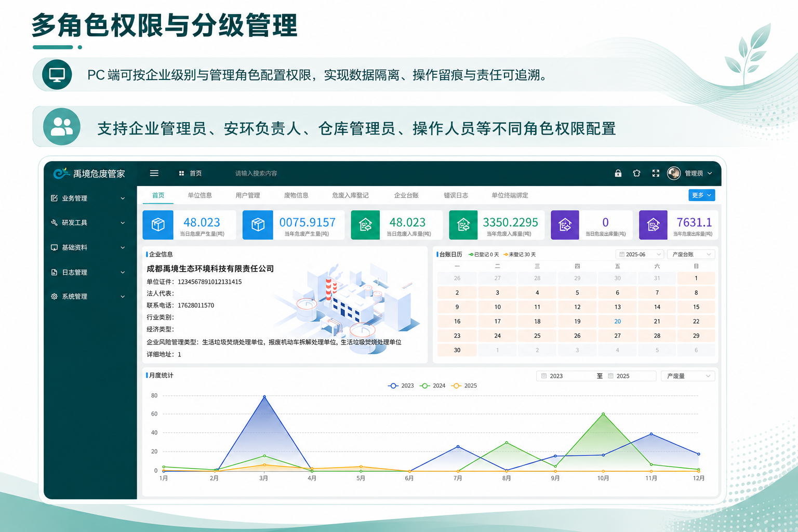Toggle the 2023 series in chart legend
The image size is (798, 532).
[401, 385]
